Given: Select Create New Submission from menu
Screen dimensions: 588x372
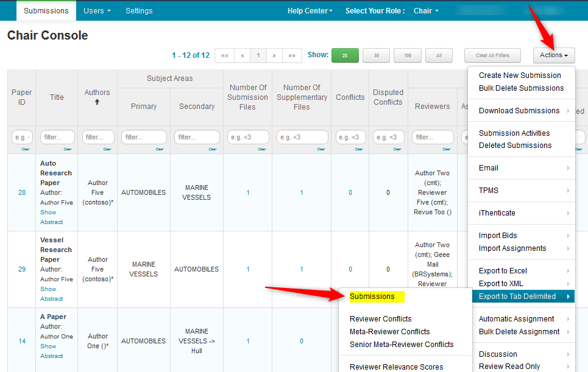Looking at the screenshot, I should [x=520, y=75].
